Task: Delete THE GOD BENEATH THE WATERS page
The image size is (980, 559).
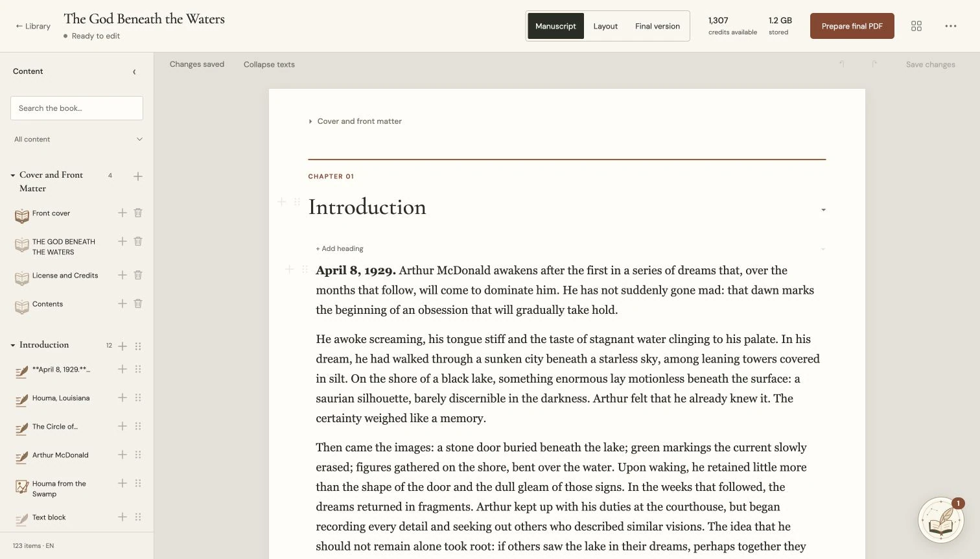Action: [x=138, y=241]
